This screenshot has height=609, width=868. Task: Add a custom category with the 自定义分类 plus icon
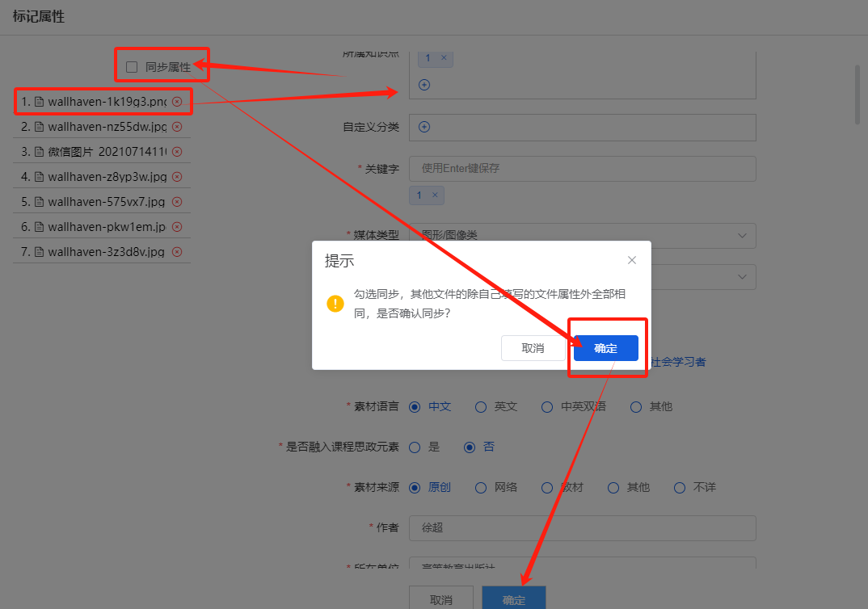point(424,127)
